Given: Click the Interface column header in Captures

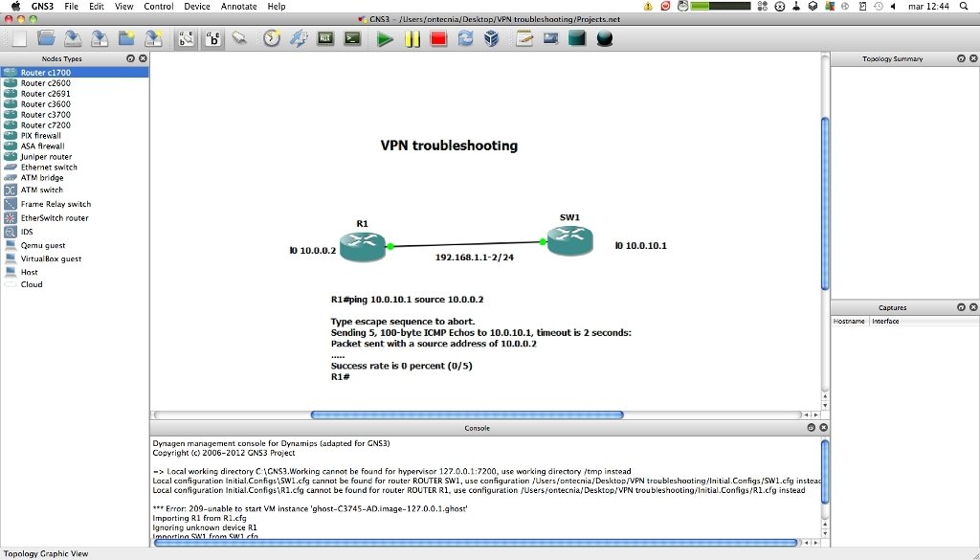Looking at the screenshot, I should pos(885,322).
